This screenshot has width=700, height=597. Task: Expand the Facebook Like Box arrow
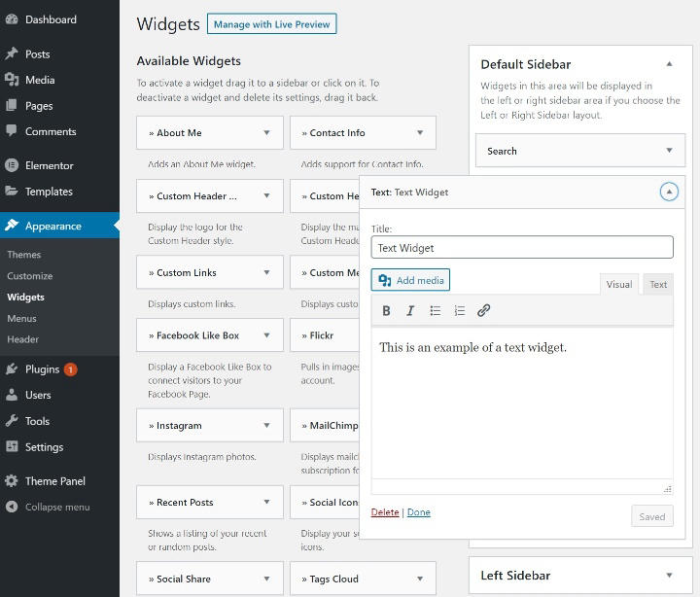pos(266,335)
